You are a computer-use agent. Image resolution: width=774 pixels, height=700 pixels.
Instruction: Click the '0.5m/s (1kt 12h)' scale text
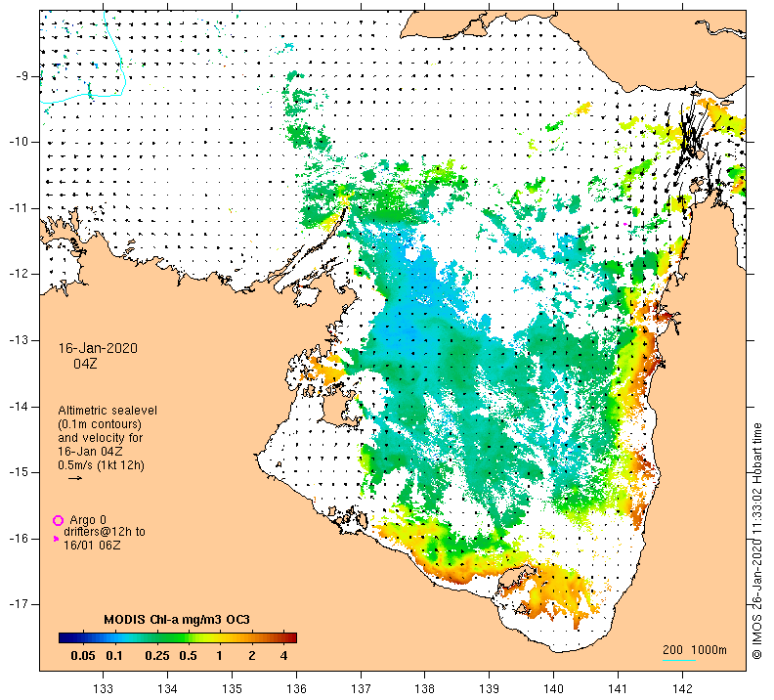point(102,465)
